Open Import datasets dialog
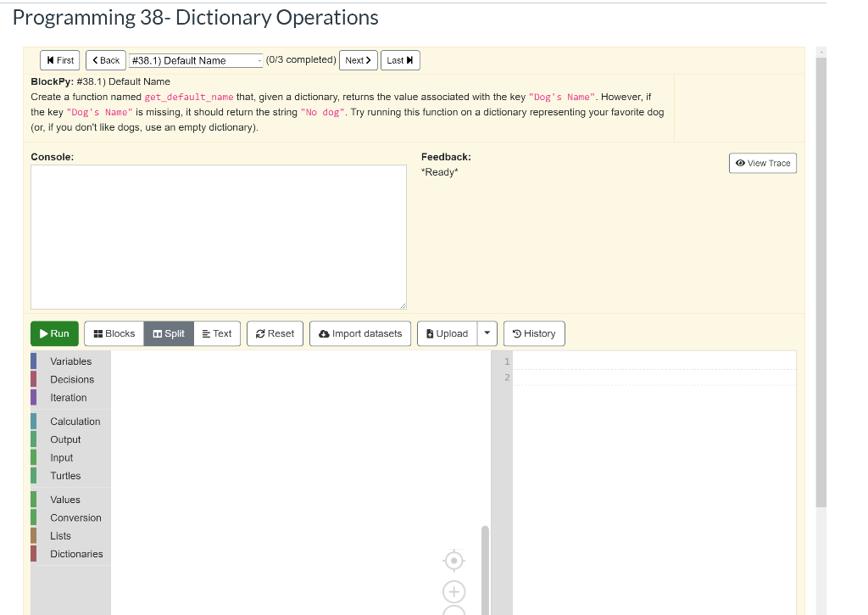Screen dimensions: 868x615 point(359,333)
